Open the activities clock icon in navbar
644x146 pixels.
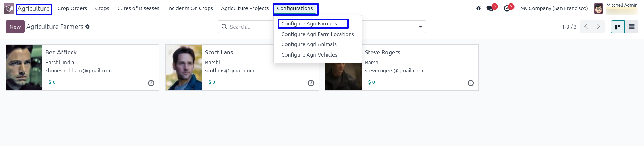[x=507, y=8]
